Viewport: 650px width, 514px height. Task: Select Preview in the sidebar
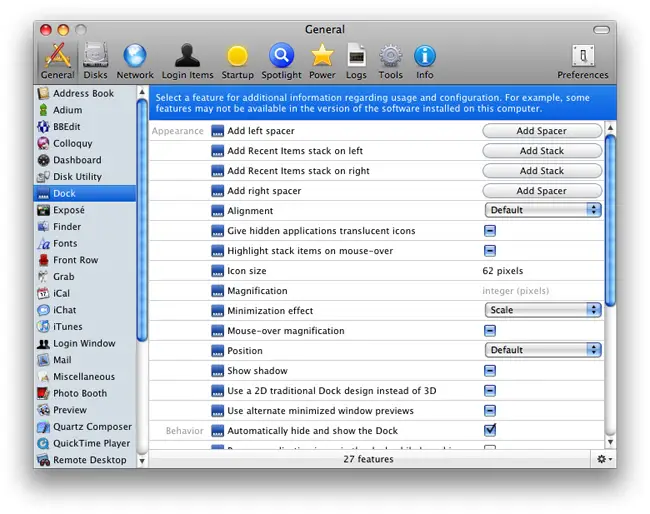pos(85,410)
